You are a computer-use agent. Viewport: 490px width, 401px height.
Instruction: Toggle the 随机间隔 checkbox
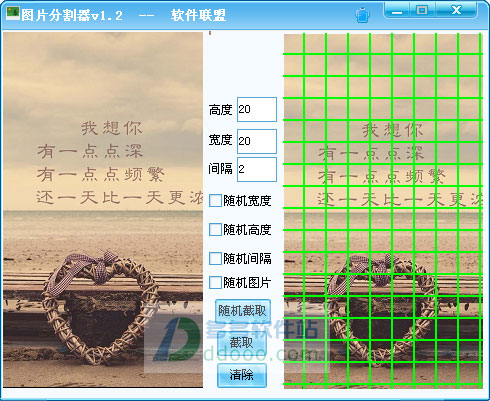[215, 258]
